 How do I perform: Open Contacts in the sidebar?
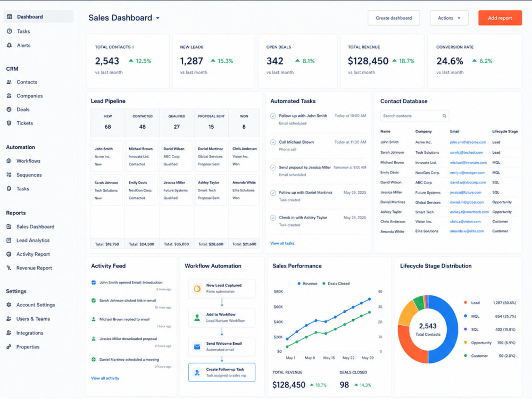point(27,82)
